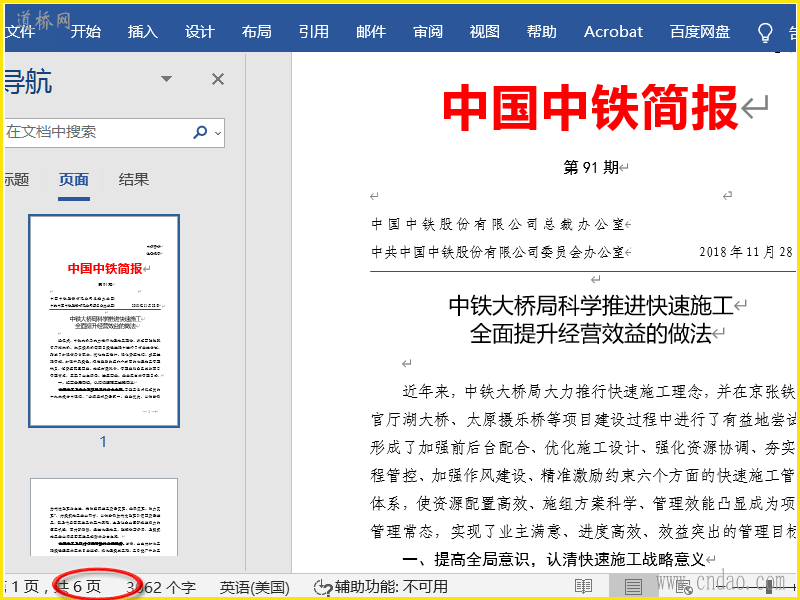Click the 全面提升经营效益的做法 heading line
The width and height of the screenshot is (800, 600).
click(591, 334)
